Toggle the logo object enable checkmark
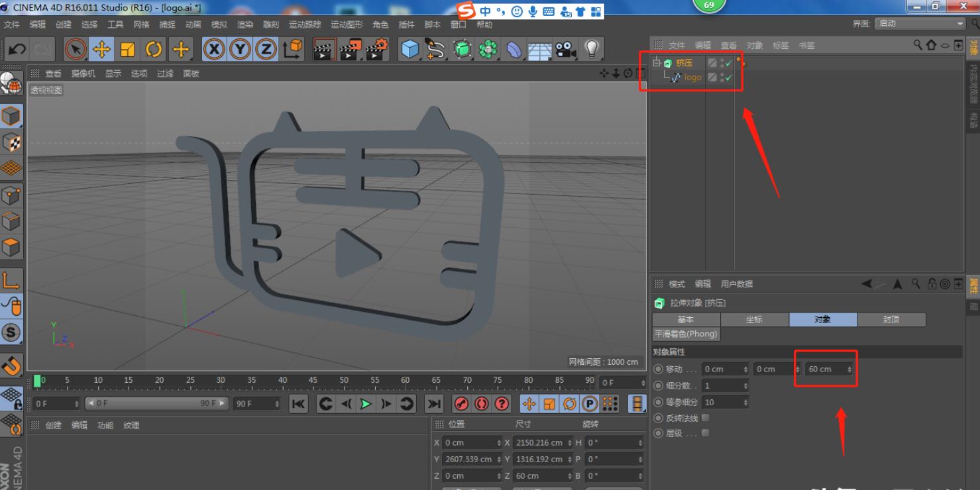Viewport: 980px width, 490px height. point(729,77)
